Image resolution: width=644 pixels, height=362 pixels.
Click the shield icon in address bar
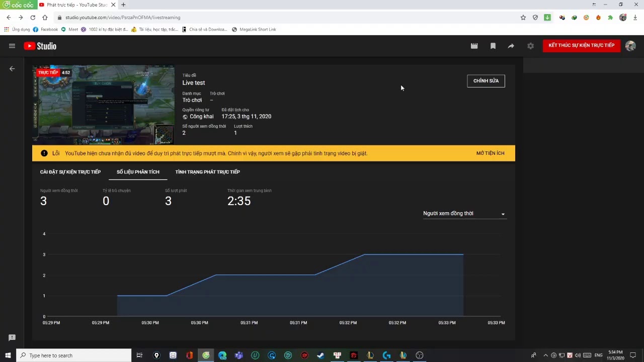coord(535,18)
